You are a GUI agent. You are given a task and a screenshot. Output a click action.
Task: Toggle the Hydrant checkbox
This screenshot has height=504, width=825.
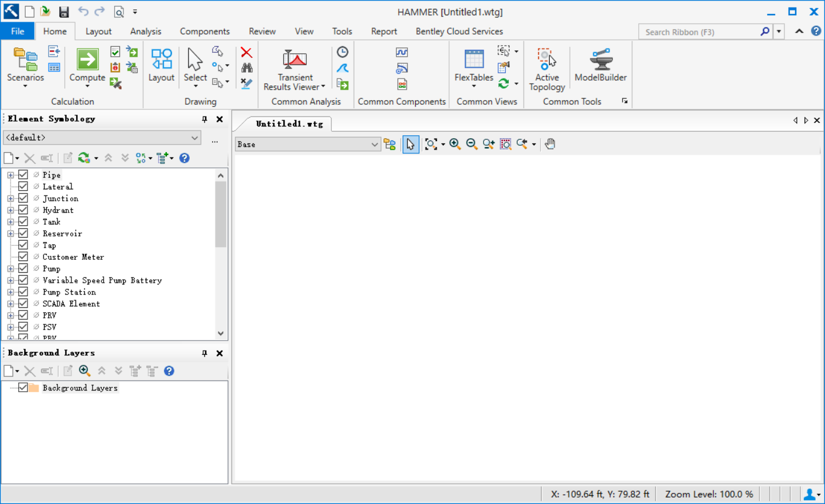(23, 210)
